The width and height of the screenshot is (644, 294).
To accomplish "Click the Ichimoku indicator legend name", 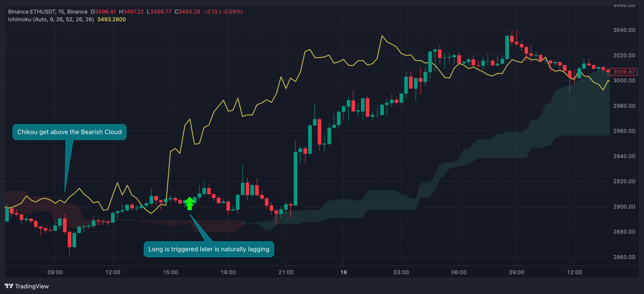I will 51,19.
